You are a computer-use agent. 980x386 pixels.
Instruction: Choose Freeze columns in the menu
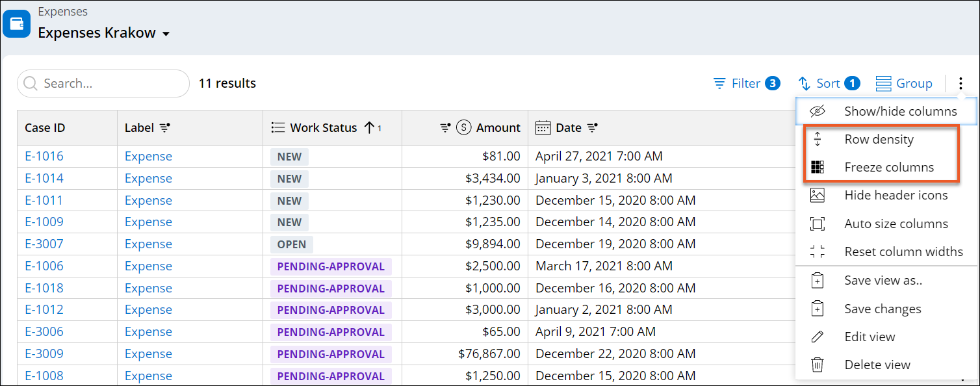[888, 167]
